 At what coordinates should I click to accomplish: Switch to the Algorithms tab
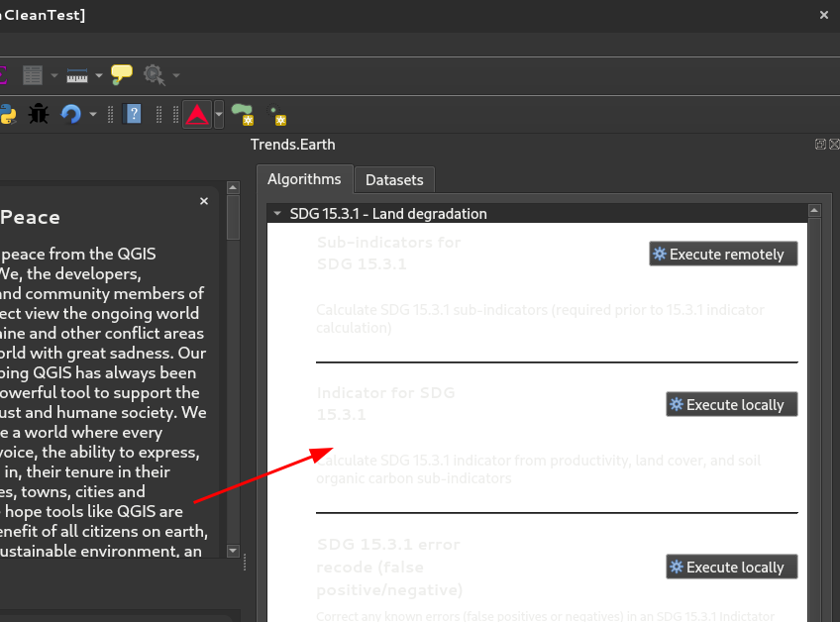(x=304, y=179)
